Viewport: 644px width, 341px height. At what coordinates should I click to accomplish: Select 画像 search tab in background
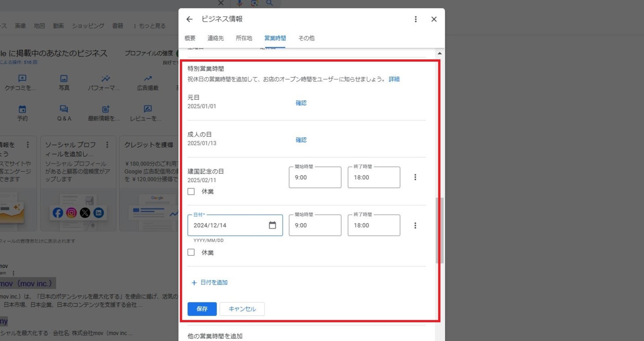click(21, 26)
